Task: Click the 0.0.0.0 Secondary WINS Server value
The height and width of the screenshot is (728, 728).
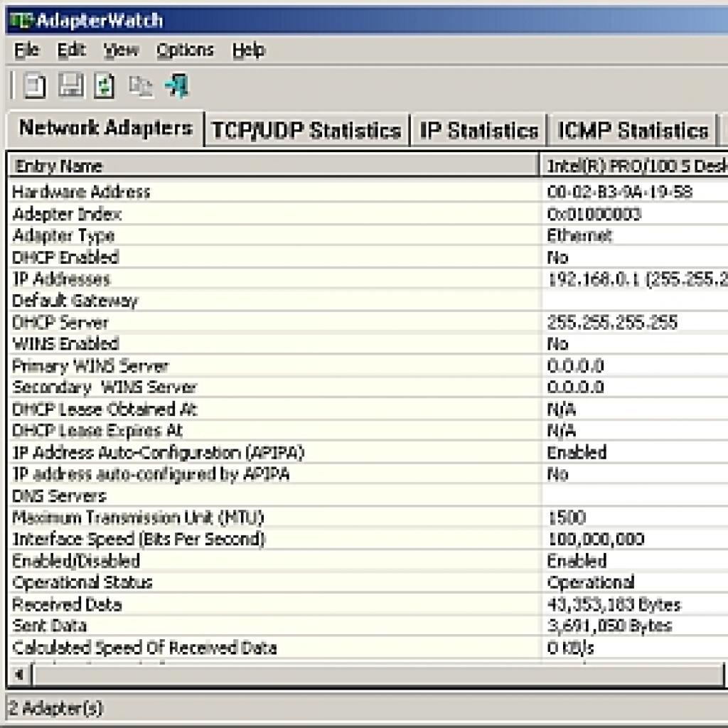Action: [575, 387]
